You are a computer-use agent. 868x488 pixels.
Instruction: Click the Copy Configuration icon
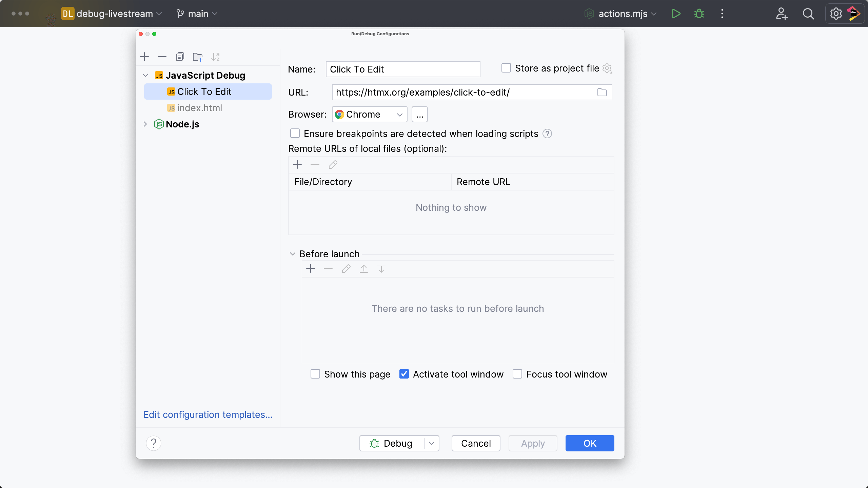click(x=180, y=57)
